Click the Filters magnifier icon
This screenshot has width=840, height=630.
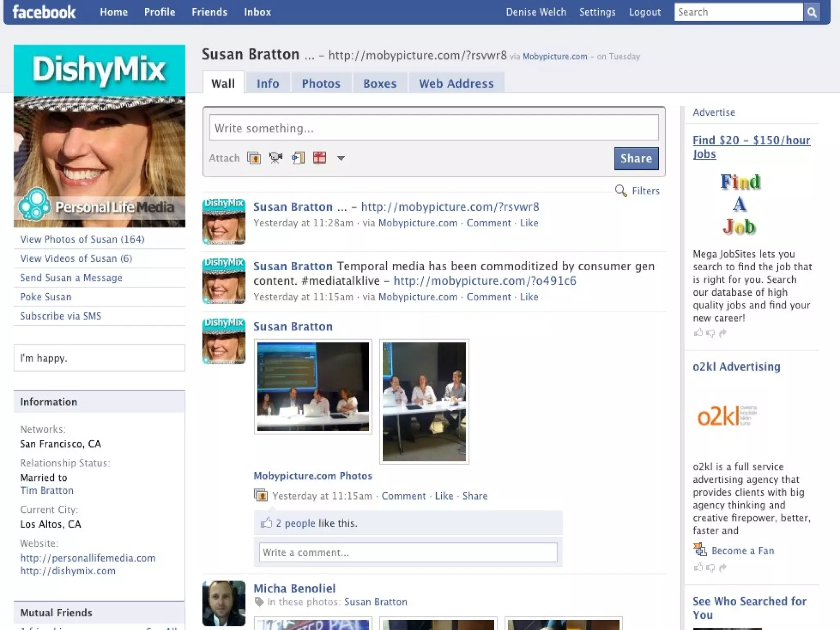[621, 191]
